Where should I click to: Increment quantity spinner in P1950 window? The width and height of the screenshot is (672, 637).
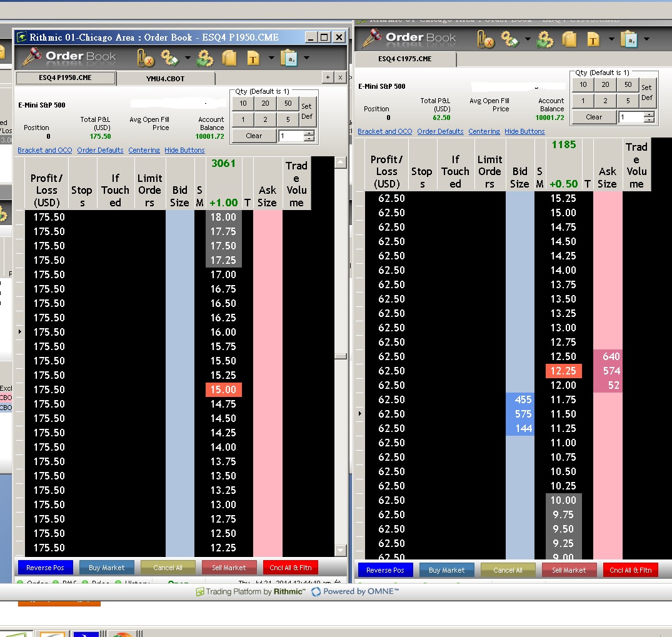pos(309,133)
